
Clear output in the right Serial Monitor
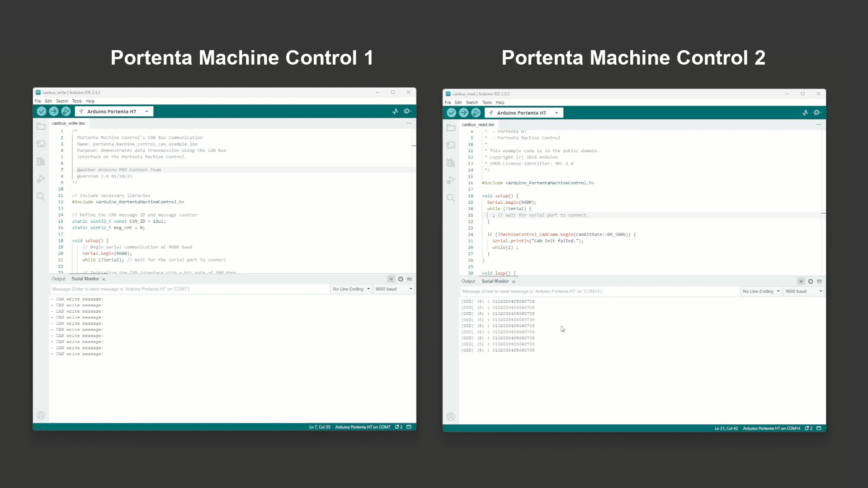820,281
